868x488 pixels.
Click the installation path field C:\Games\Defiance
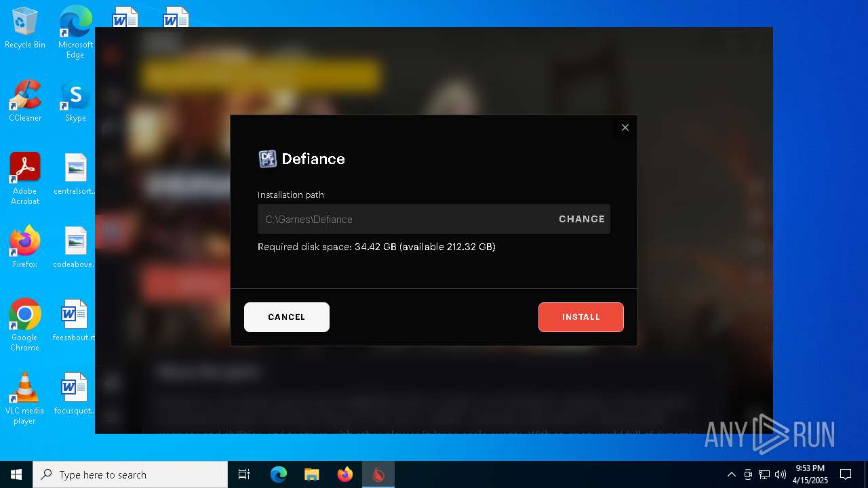point(434,219)
